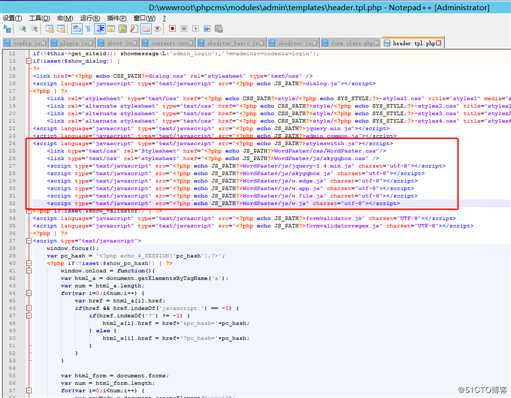Viewport: 511px width, 398px height.
Task: Open the 运行(R) run menu
Action: [x=90, y=18]
